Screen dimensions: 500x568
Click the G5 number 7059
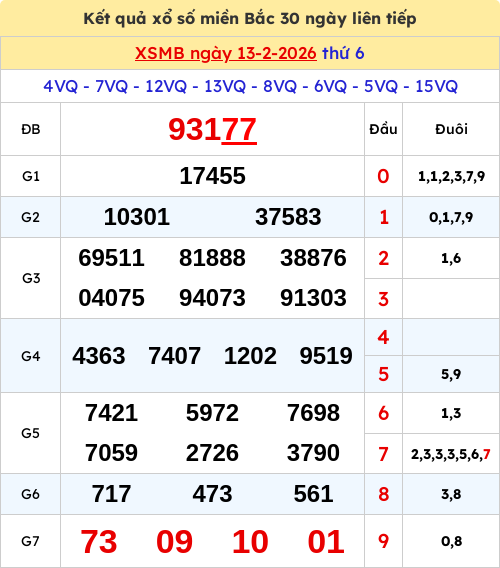click(x=112, y=453)
